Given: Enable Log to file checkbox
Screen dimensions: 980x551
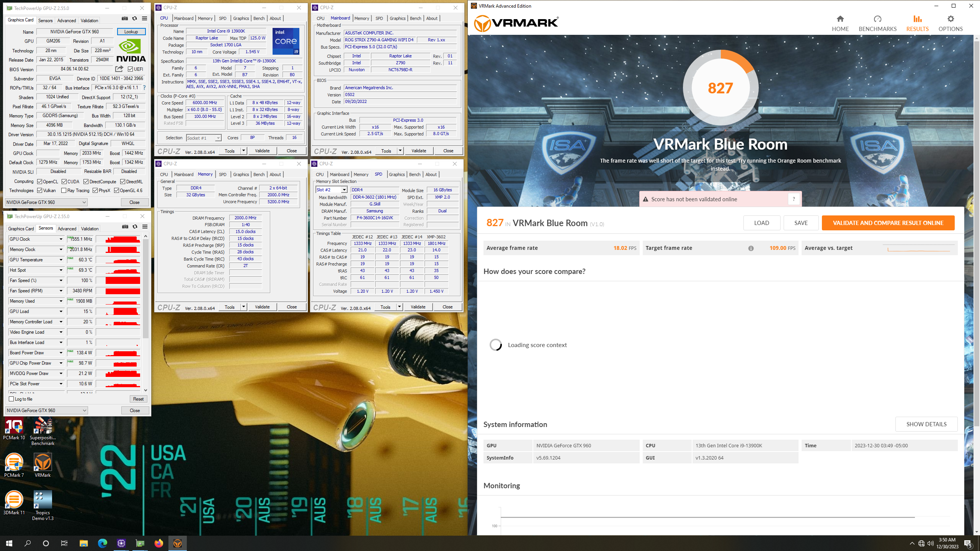Looking at the screenshot, I should [x=11, y=399].
